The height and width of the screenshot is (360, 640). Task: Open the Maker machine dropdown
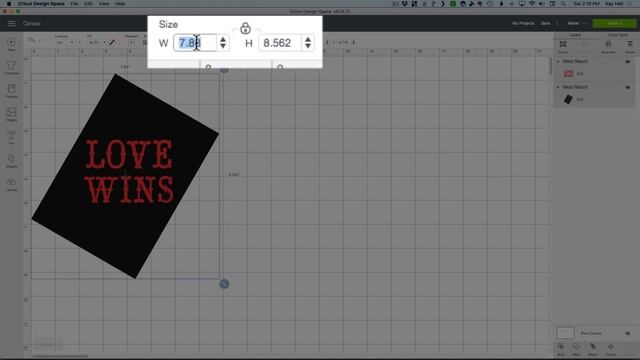coord(576,23)
